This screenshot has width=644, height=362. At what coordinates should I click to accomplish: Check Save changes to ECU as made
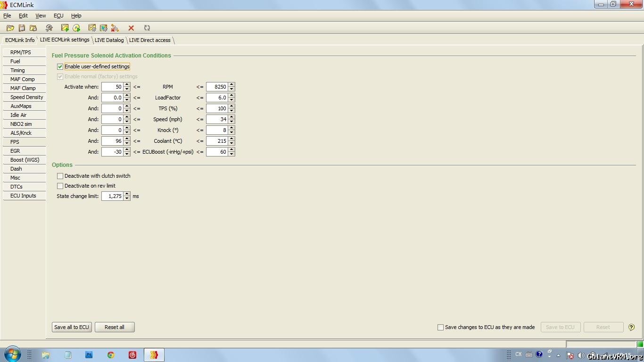[440, 327]
